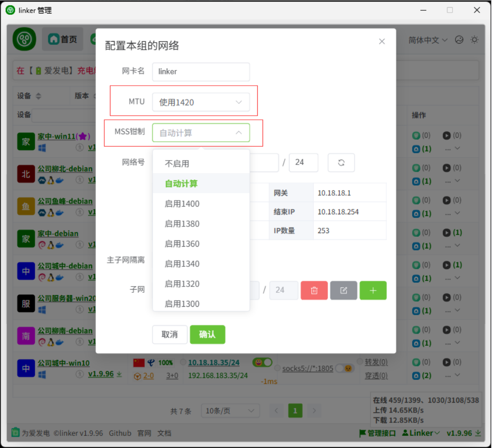This screenshot has height=448, width=492.
Task: Open device 公司柳北-debian
Action: click(x=65, y=169)
